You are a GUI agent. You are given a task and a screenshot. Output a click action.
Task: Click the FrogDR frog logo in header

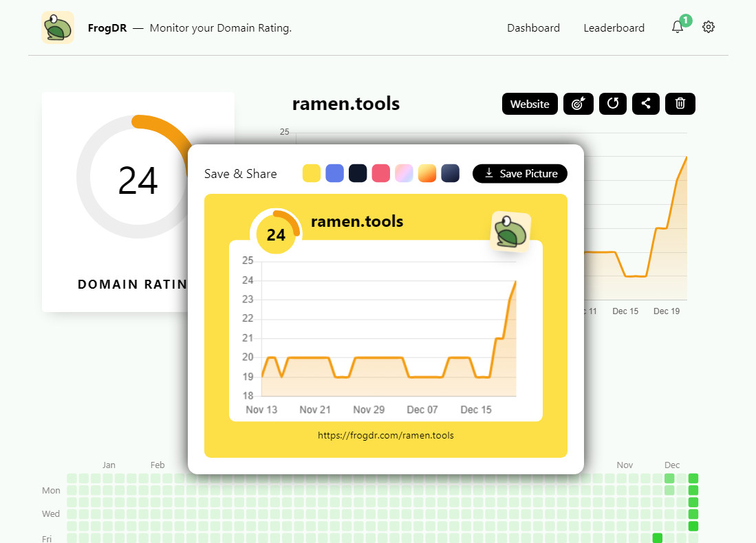pos(58,27)
